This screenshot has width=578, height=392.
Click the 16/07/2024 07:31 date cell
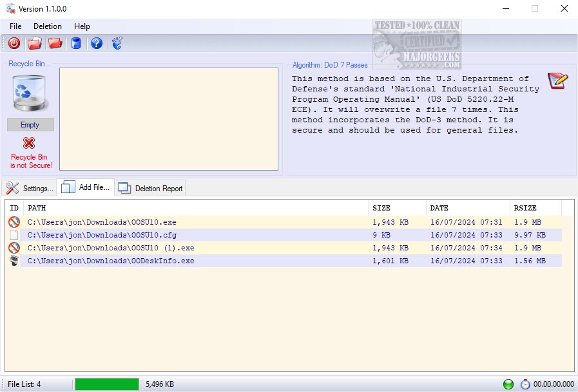[x=467, y=222]
